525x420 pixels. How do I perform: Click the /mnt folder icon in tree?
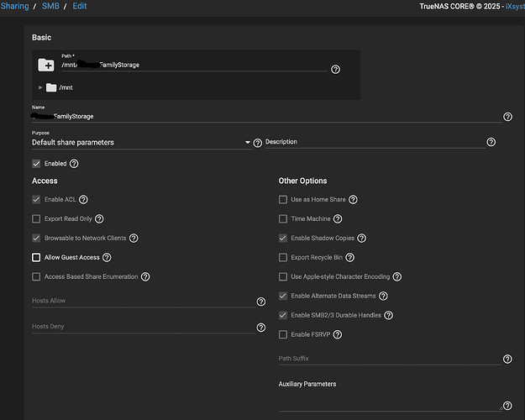click(x=51, y=87)
